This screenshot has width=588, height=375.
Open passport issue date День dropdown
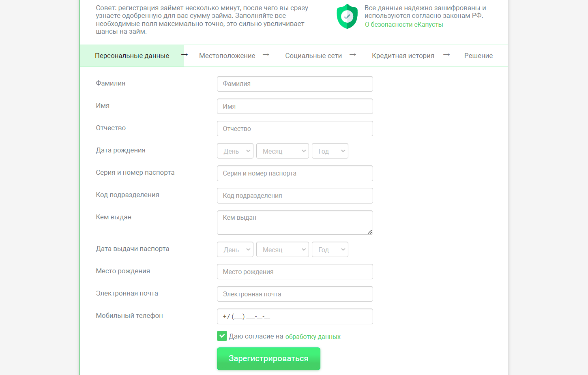tap(235, 249)
